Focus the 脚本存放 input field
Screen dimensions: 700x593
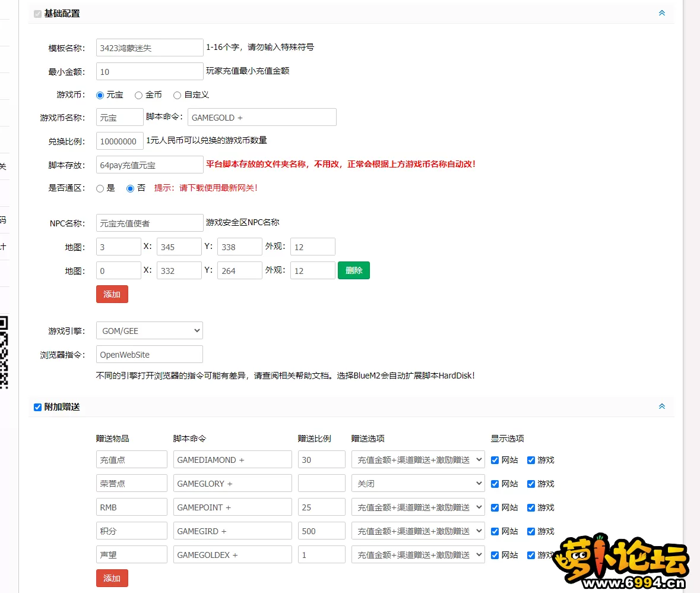(x=150, y=165)
